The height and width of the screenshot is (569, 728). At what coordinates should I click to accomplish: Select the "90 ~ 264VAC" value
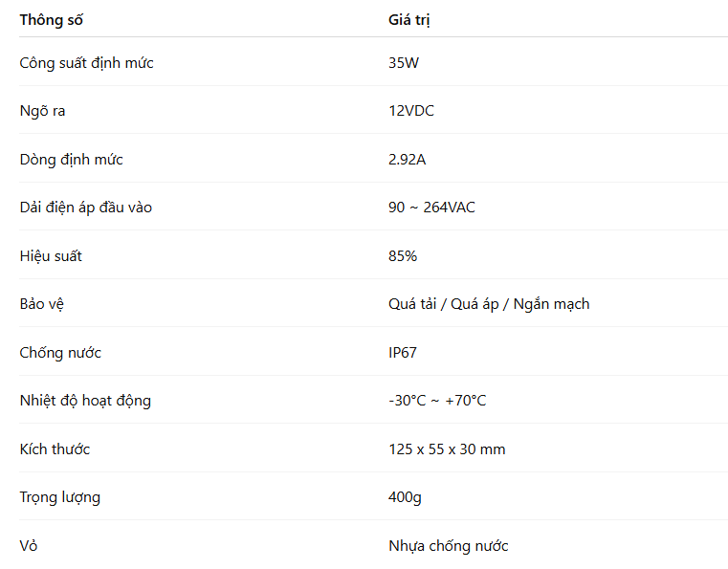[x=431, y=208]
